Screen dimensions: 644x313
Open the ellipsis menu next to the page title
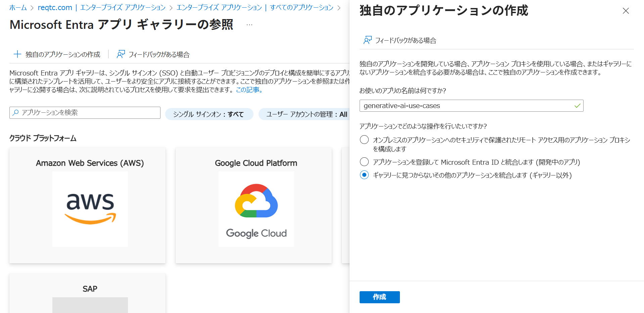[x=249, y=25]
